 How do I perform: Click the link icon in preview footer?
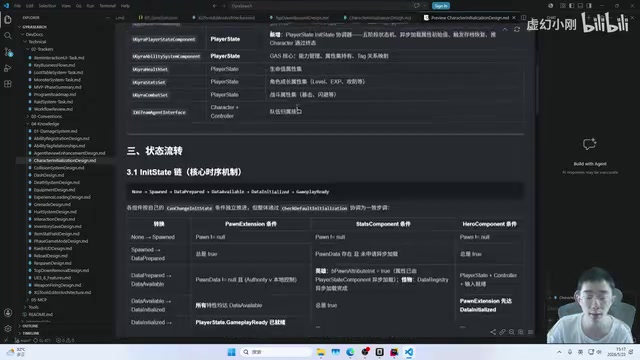coord(502,332)
